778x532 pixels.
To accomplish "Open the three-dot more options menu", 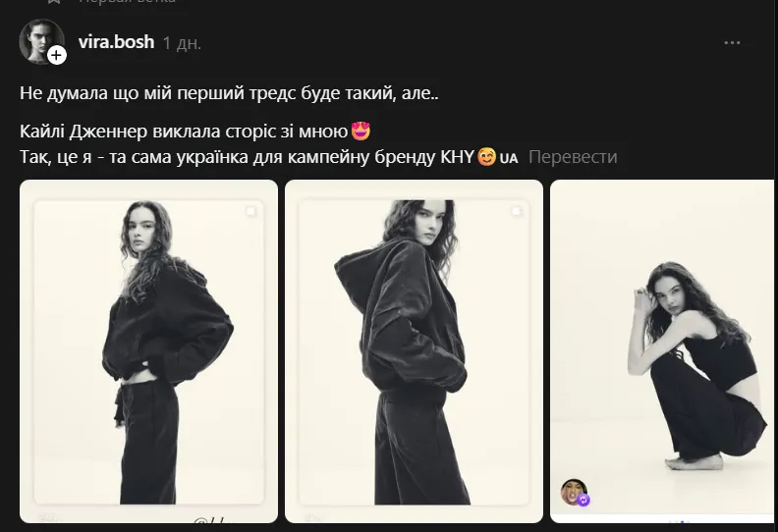I will (x=732, y=43).
